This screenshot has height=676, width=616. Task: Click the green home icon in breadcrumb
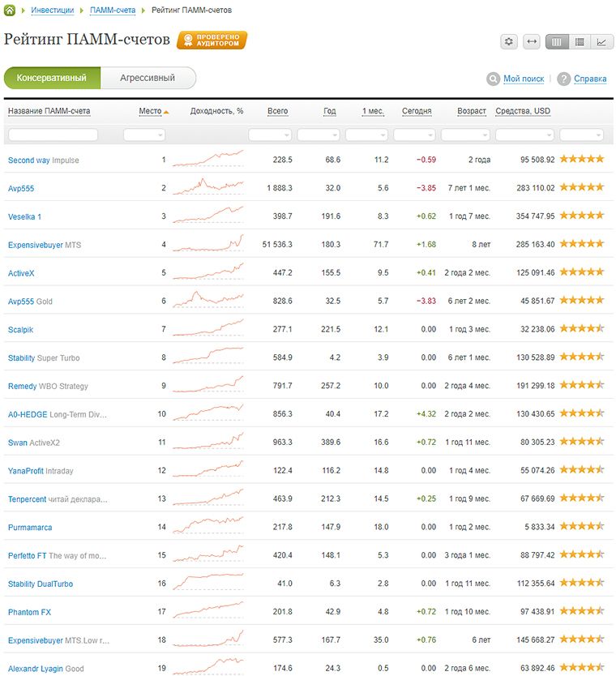point(10,10)
